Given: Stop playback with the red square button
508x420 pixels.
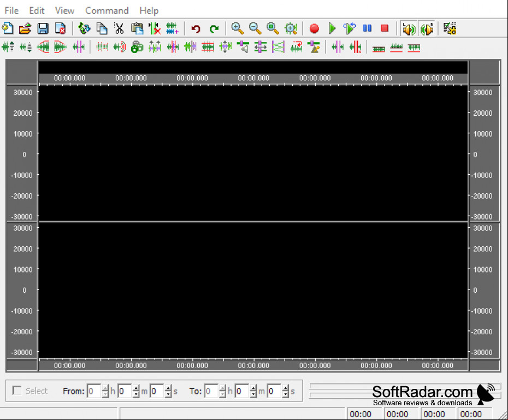Looking at the screenshot, I should [x=385, y=28].
